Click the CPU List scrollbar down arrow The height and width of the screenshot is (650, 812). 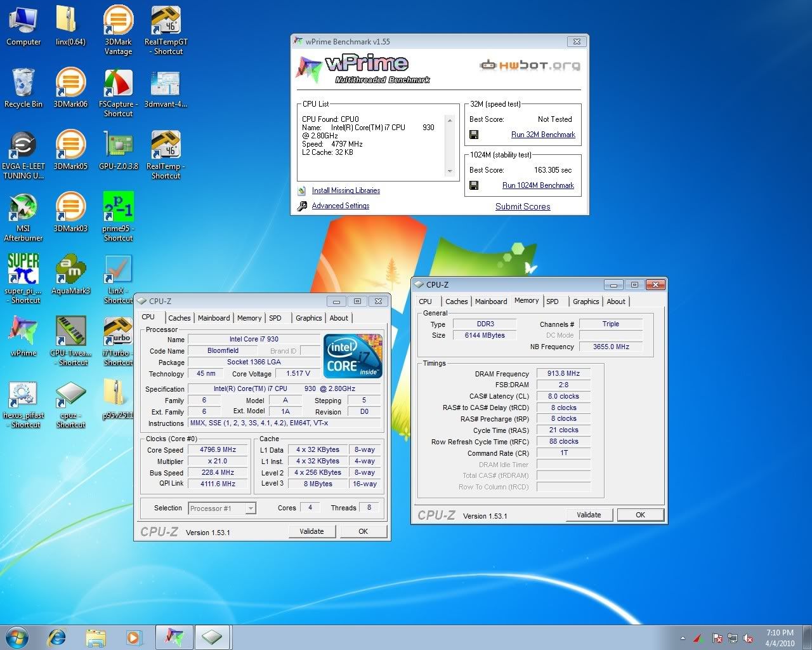tap(450, 171)
